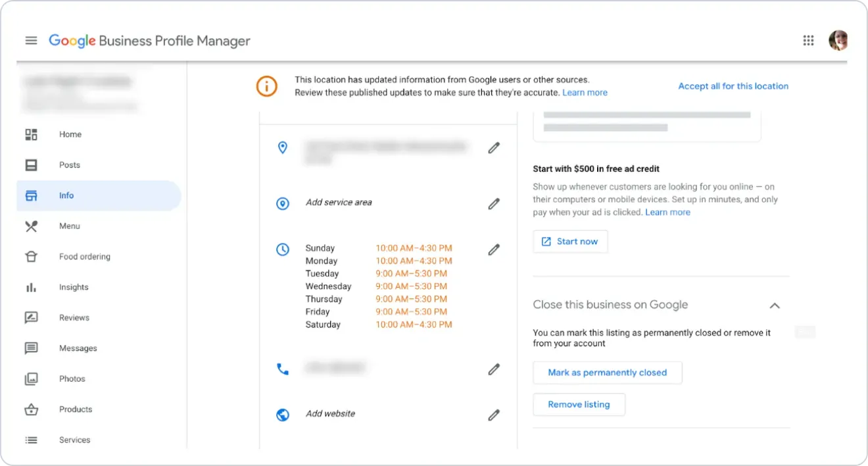The image size is (868, 466).
Task: Click Start with $500 in free ad credit heading
Action: [596, 169]
